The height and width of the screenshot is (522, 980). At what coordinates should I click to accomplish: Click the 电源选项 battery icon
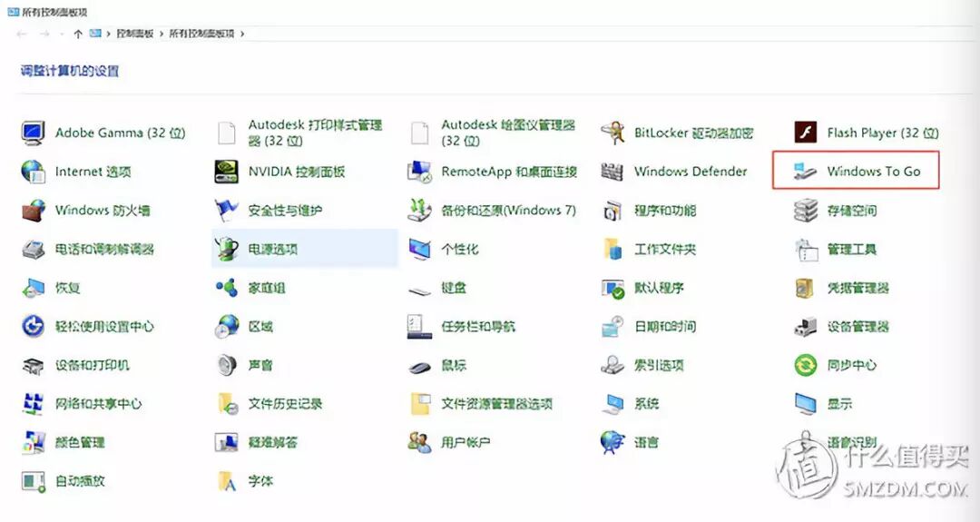coord(226,249)
